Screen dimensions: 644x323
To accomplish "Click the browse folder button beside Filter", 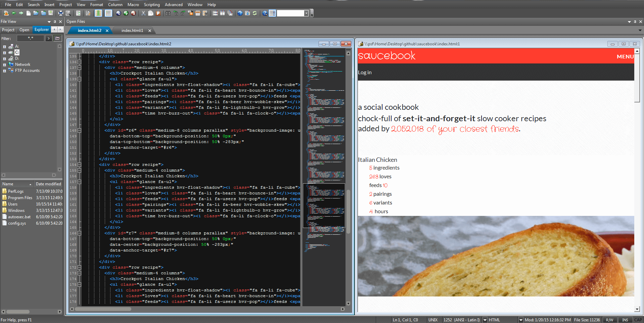I will (58, 39).
